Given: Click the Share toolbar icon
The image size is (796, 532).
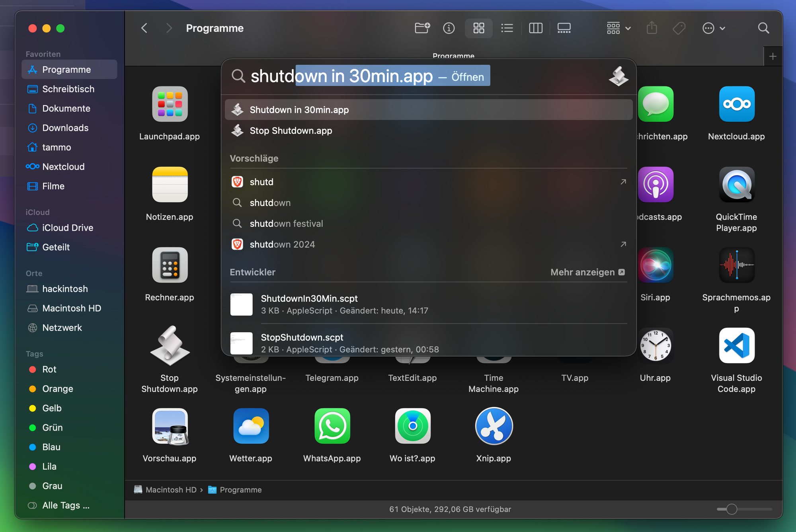Looking at the screenshot, I should pyautogui.click(x=652, y=28).
